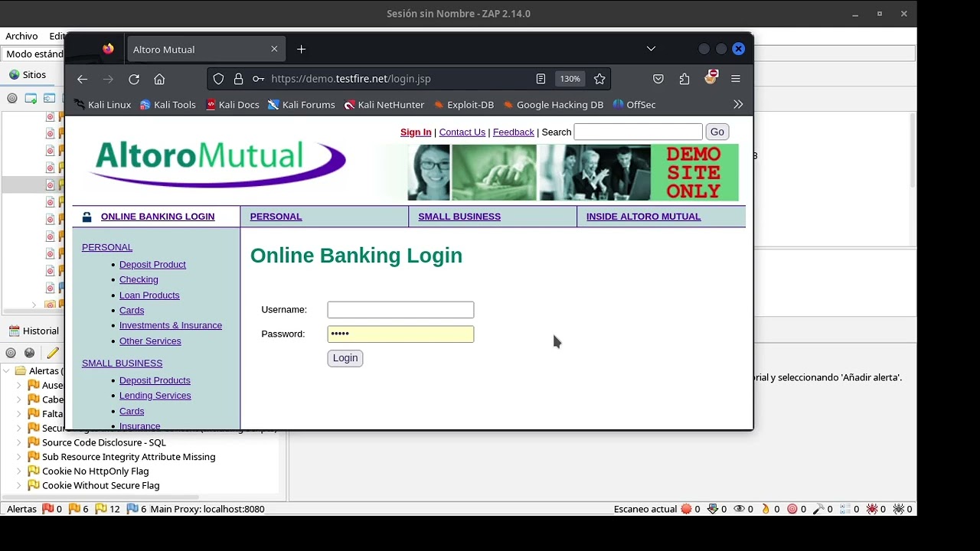Open Kali NetHunter bookmark

point(384,104)
